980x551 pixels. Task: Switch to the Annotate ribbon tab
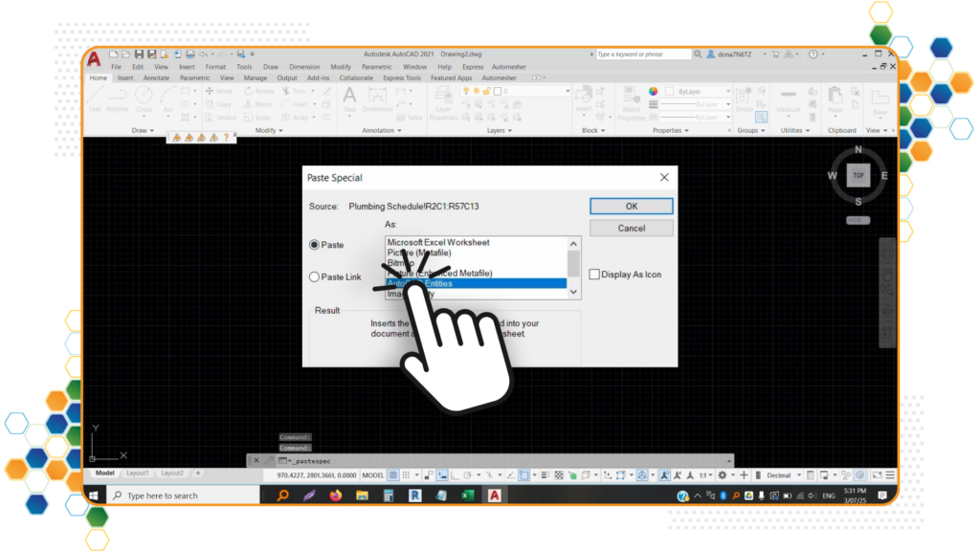coord(156,77)
